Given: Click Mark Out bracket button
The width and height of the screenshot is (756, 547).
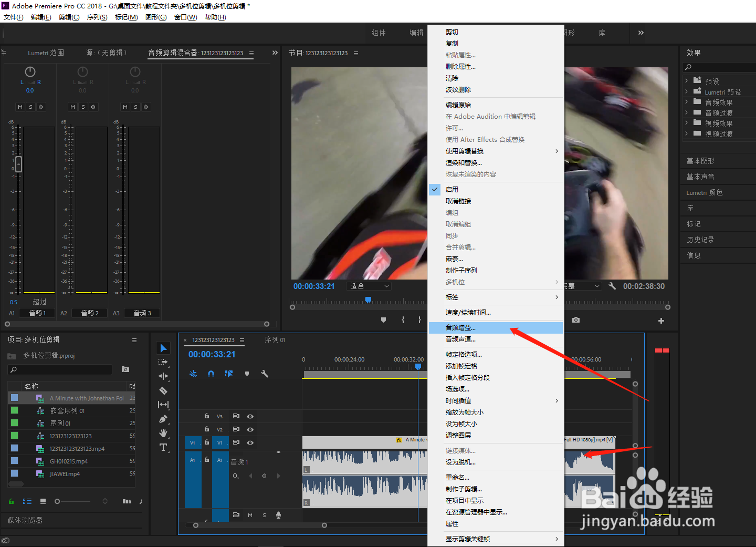Looking at the screenshot, I should point(419,319).
